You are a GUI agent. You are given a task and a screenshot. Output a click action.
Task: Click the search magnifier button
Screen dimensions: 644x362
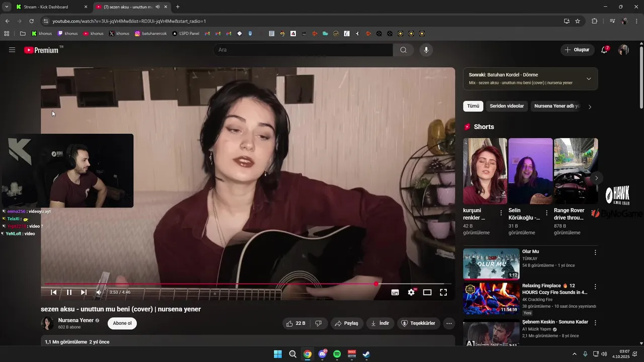click(404, 50)
